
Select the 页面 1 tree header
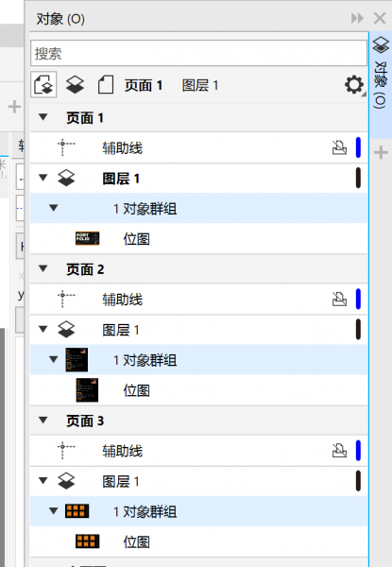pyautogui.click(x=198, y=117)
